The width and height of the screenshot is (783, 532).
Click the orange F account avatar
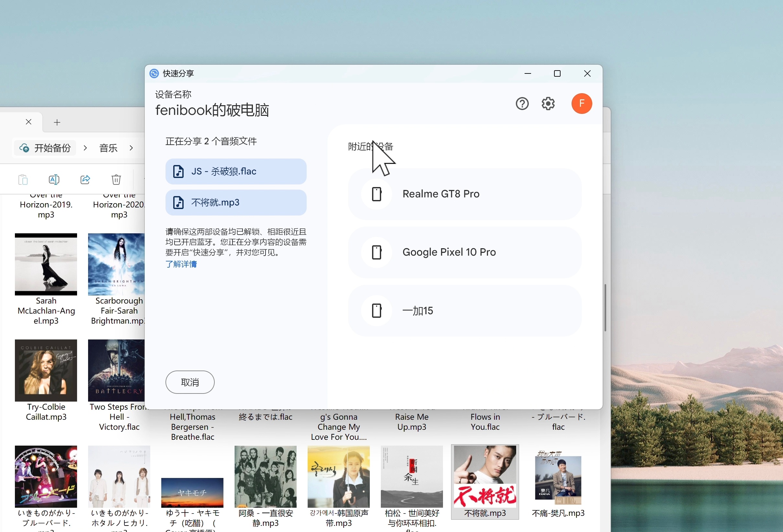coord(581,103)
